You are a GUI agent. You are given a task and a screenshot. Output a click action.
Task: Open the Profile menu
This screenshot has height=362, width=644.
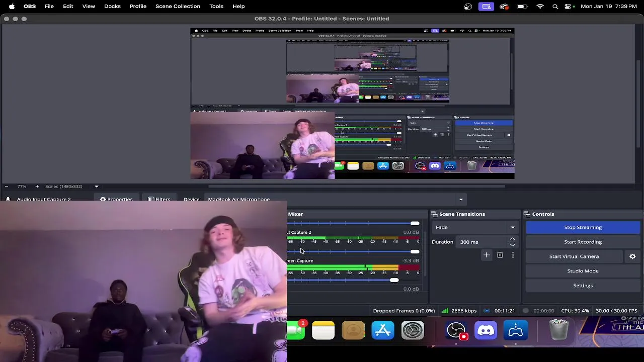tap(138, 6)
